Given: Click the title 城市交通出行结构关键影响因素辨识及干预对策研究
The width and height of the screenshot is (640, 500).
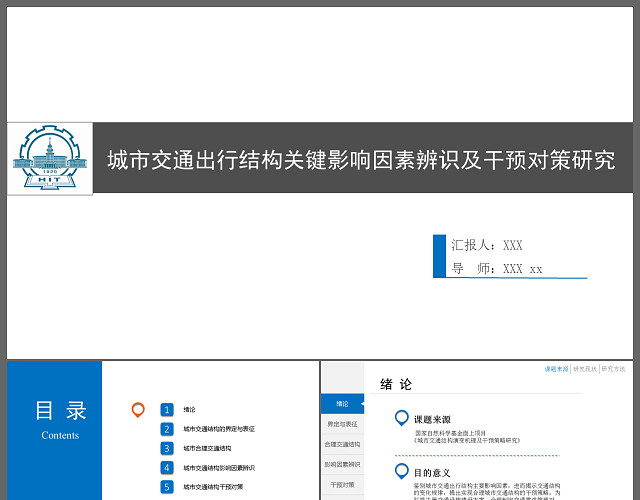Looking at the screenshot, I should (x=361, y=160).
